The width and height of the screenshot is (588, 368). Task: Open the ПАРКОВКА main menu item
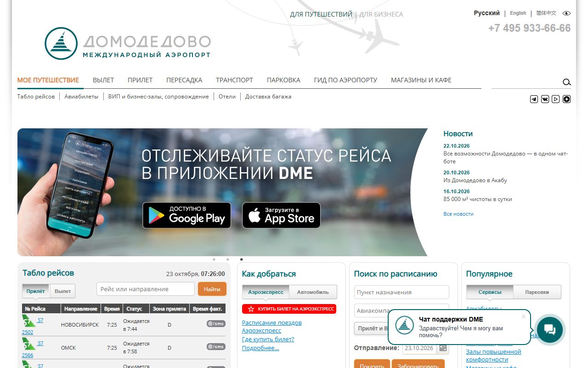[283, 80]
